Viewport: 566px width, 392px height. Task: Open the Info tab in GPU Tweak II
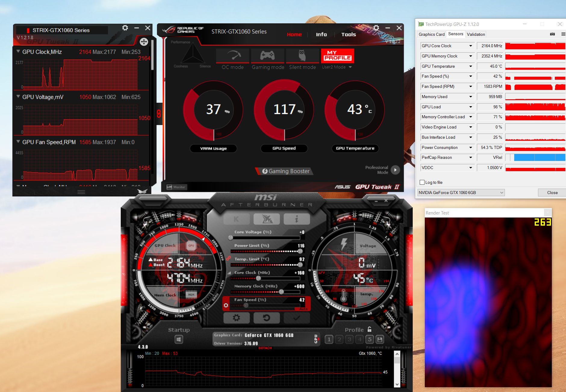click(x=321, y=34)
